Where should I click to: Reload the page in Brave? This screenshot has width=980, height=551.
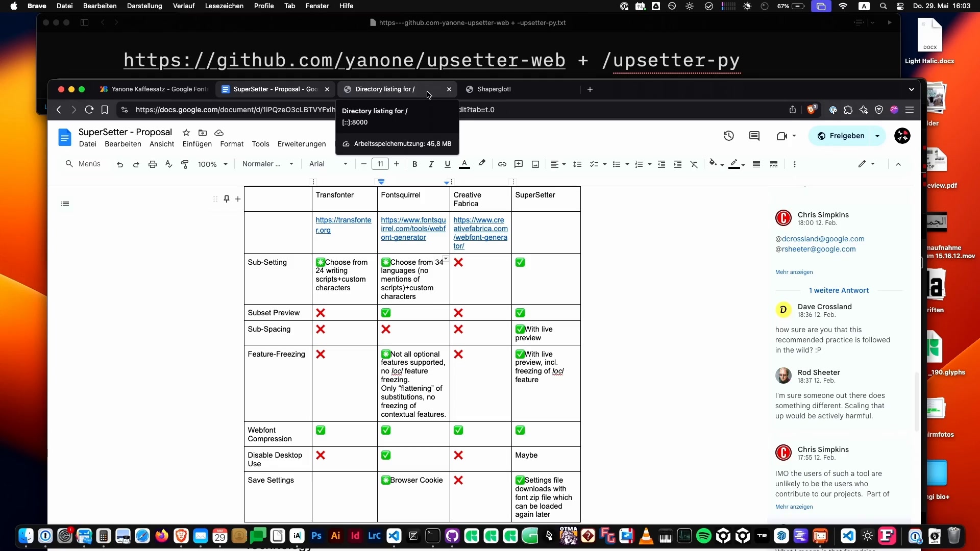pos(89,110)
